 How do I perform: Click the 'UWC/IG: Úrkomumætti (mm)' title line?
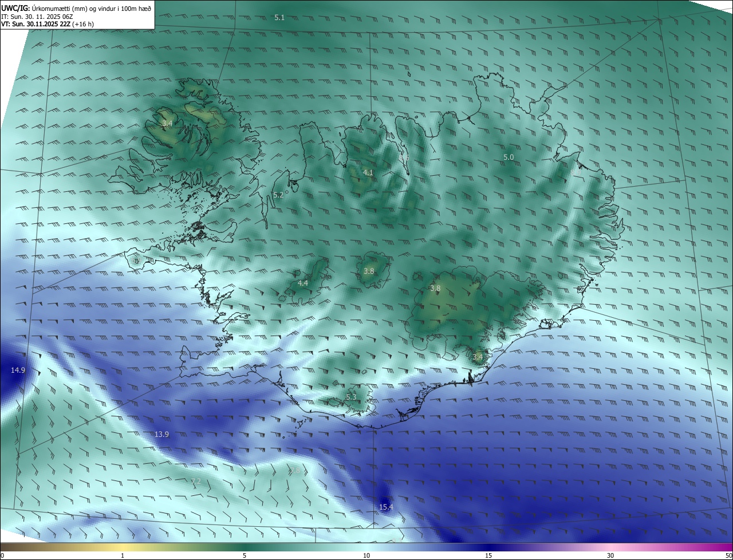[x=76, y=8]
